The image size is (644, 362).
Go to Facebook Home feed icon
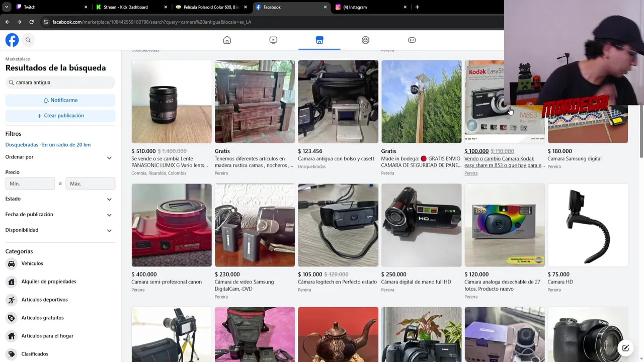[x=227, y=40]
